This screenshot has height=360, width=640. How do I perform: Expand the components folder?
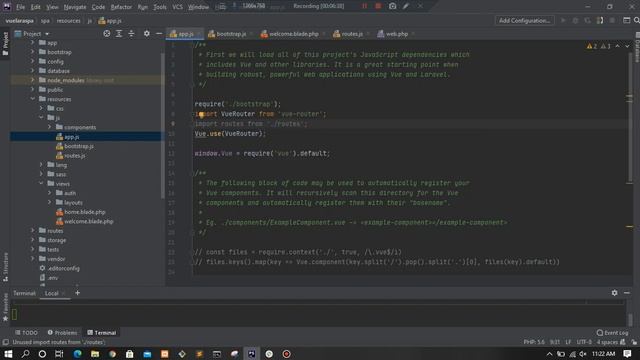50,127
